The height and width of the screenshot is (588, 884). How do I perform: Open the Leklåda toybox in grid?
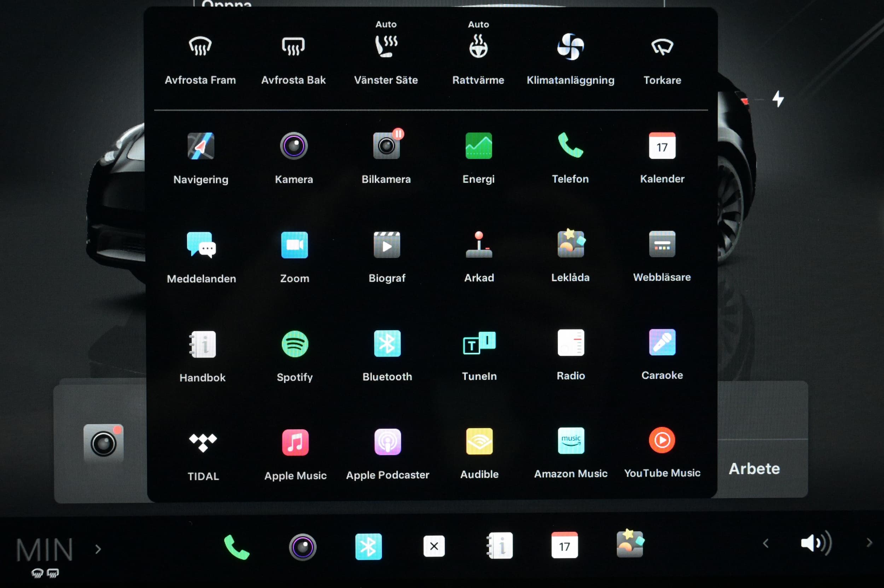pyautogui.click(x=571, y=243)
